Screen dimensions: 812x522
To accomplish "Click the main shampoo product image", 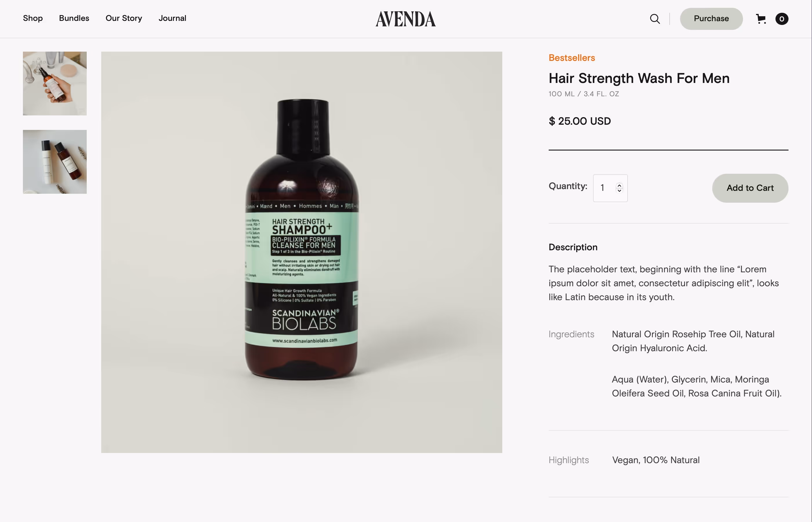I will click(302, 252).
